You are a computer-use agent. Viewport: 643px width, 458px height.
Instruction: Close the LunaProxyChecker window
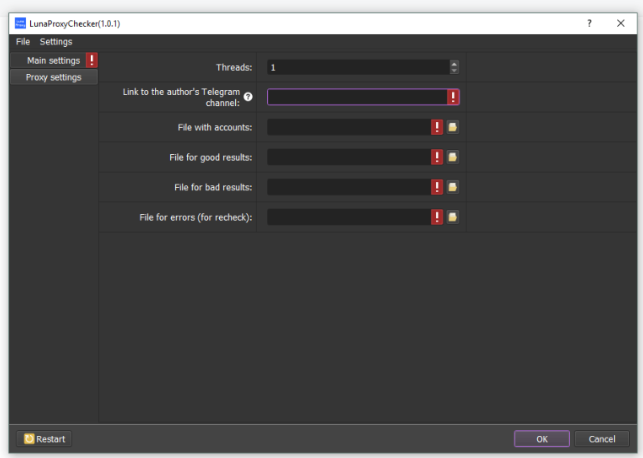click(x=621, y=23)
